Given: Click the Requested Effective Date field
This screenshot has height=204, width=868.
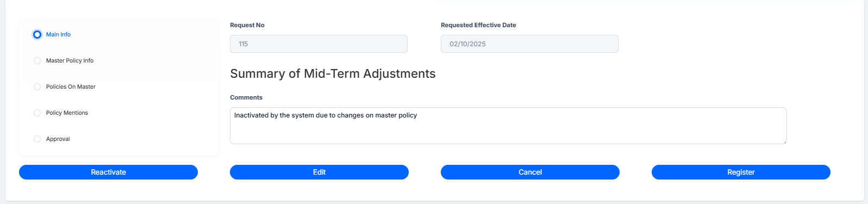Looking at the screenshot, I should (x=529, y=44).
